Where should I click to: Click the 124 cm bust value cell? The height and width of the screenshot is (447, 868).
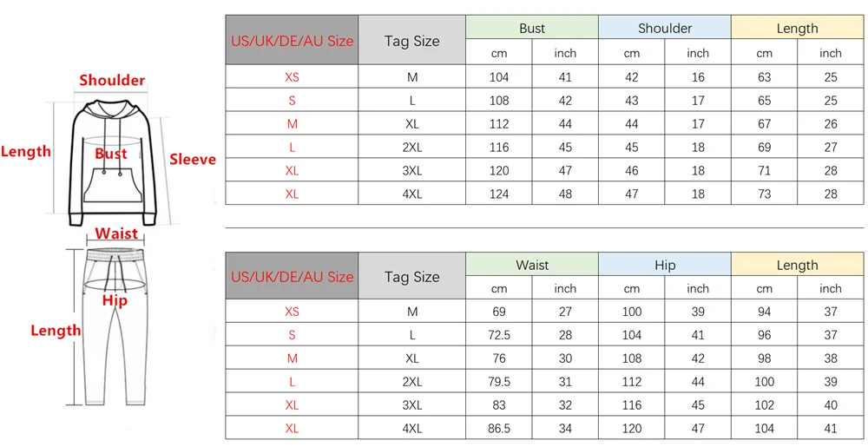pyautogui.click(x=499, y=194)
